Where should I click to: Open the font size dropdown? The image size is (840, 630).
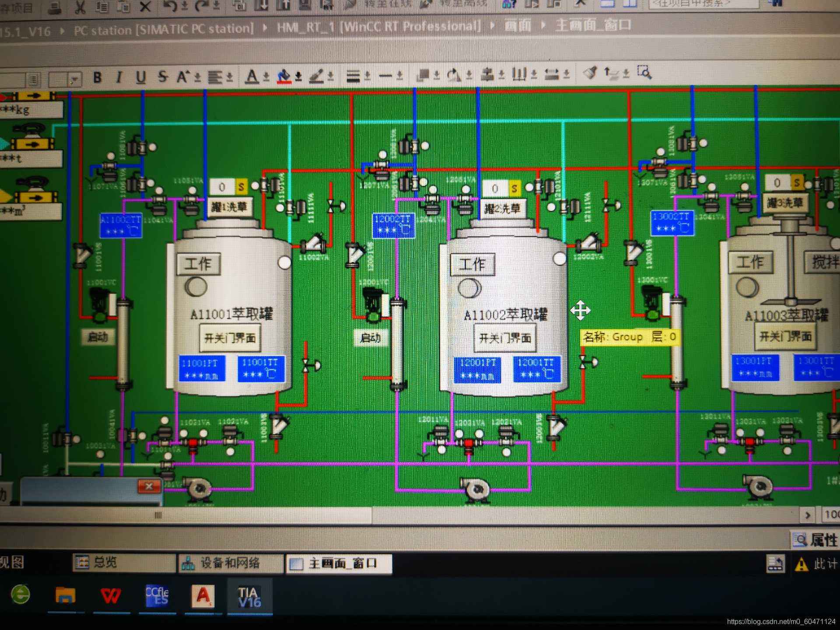(x=75, y=80)
